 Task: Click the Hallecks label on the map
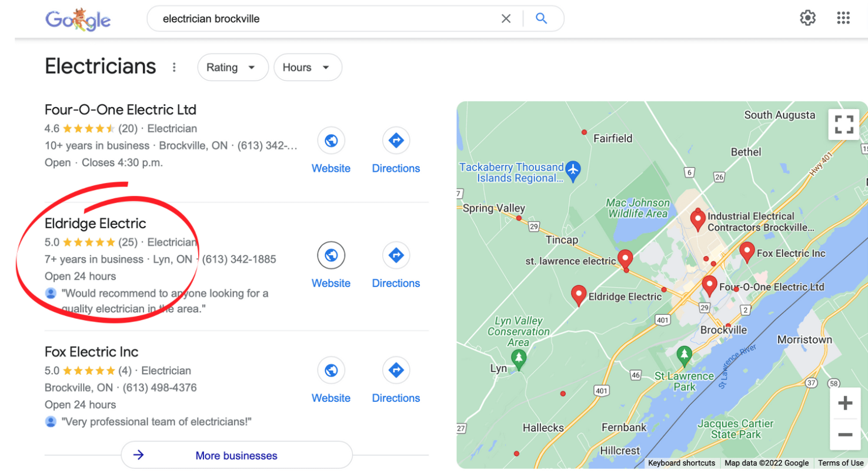click(543, 428)
